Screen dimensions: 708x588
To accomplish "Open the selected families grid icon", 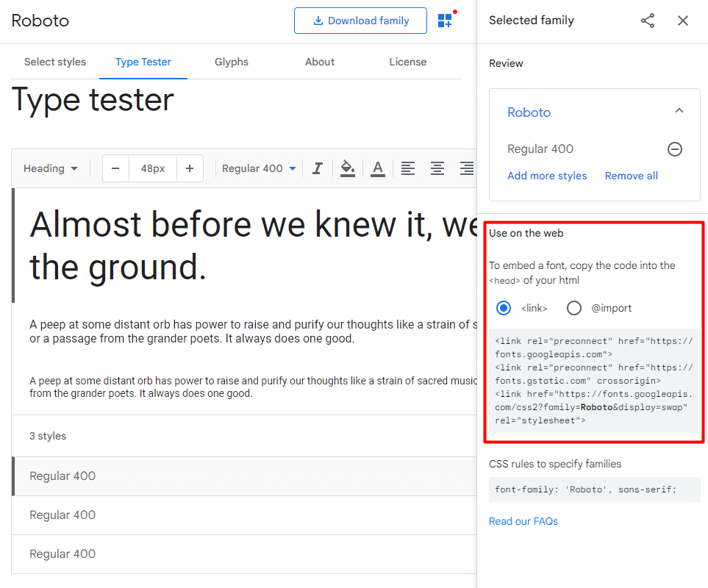I will tap(446, 21).
